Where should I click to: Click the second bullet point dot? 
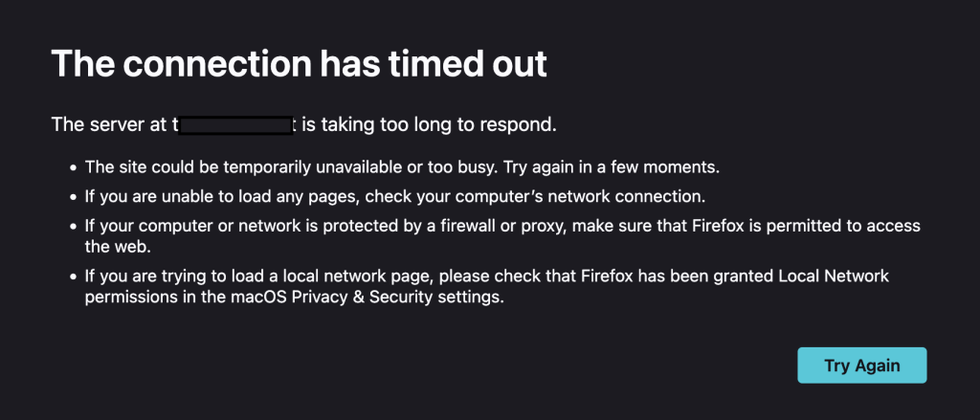[72, 198]
